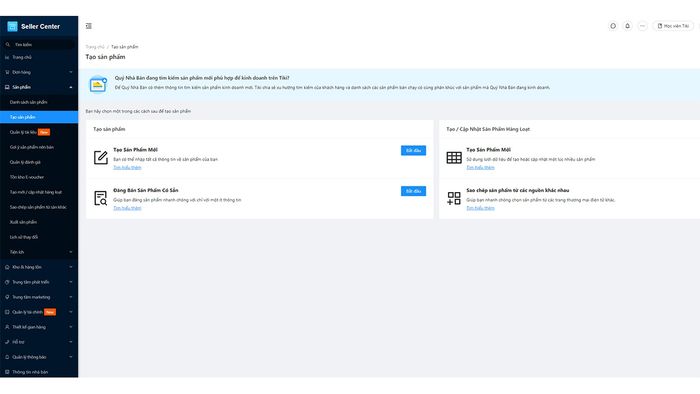Click the Trang chủ chart icon
This screenshot has width=700, height=394.
click(x=7, y=57)
